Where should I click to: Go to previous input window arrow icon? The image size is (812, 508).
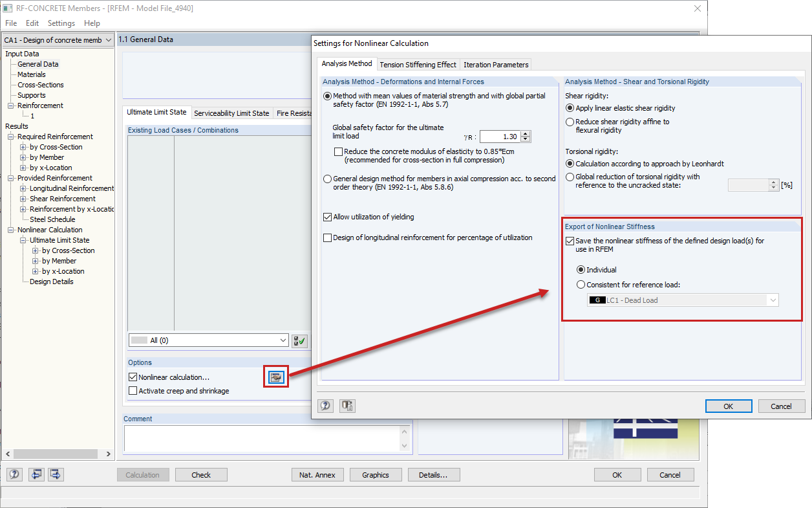pyautogui.click(x=36, y=474)
